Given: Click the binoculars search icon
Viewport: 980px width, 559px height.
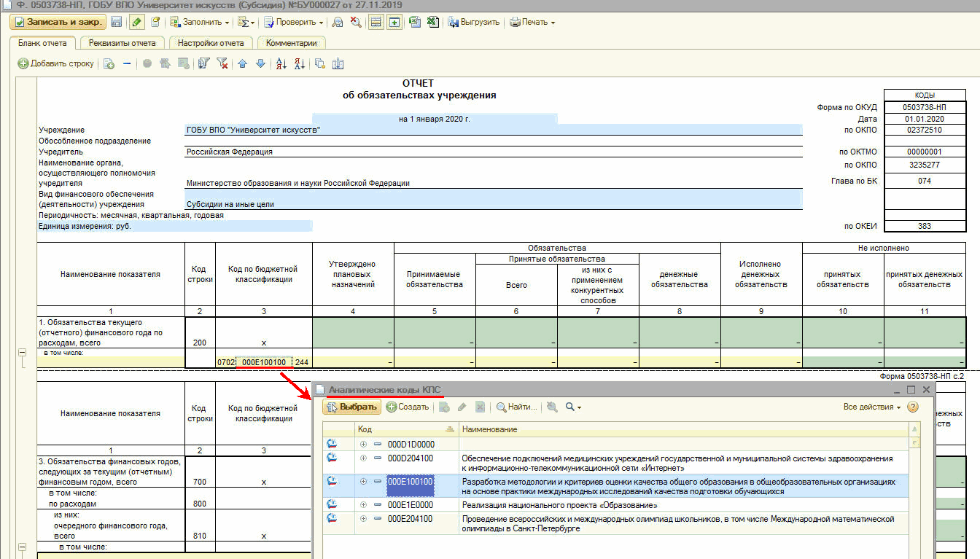Looking at the screenshot, I should click(x=338, y=22).
